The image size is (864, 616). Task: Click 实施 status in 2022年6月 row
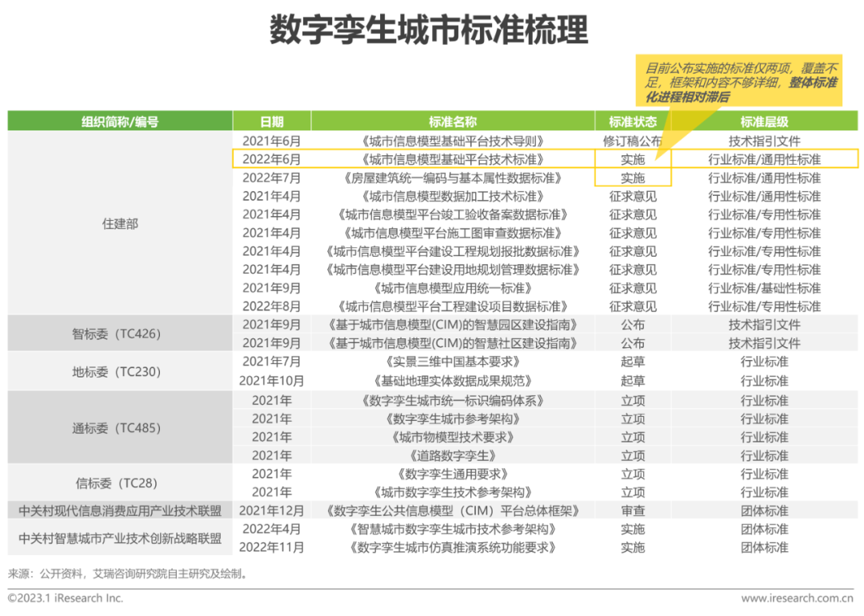(x=633, y=160)
